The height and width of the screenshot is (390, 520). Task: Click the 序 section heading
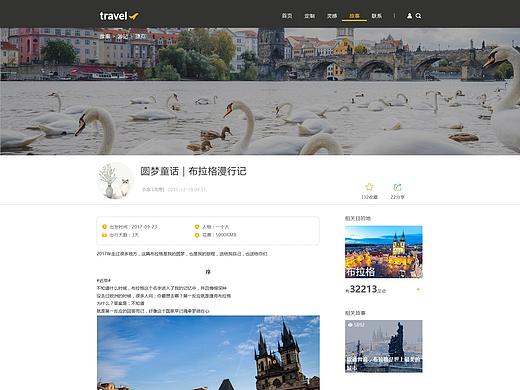tap(208, 272)
